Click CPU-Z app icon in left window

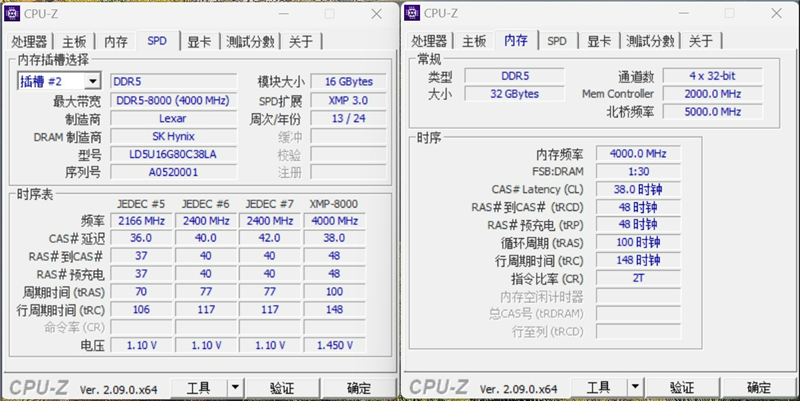click(12, 14)
